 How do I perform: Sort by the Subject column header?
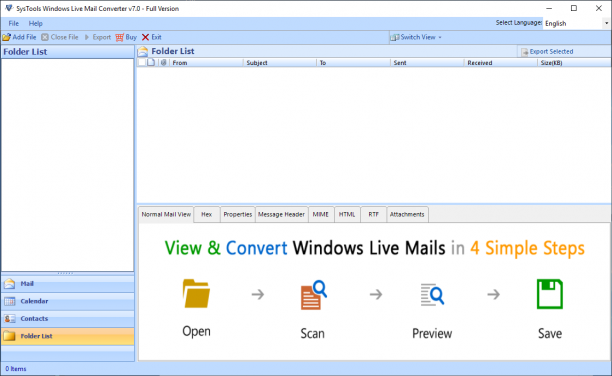tap(279, 62)
